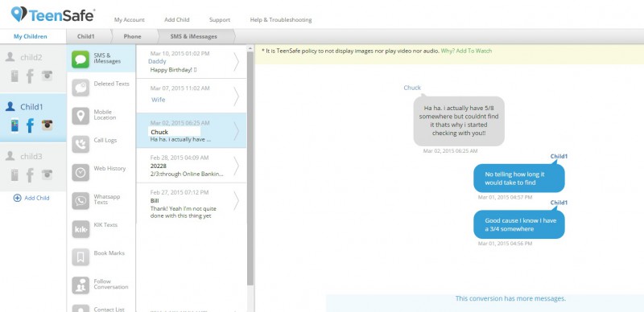Click the 'Mar 02, 2015 06:25 AM' timestamp under bubble
644x312 pixels.
(x=450, y=151)
